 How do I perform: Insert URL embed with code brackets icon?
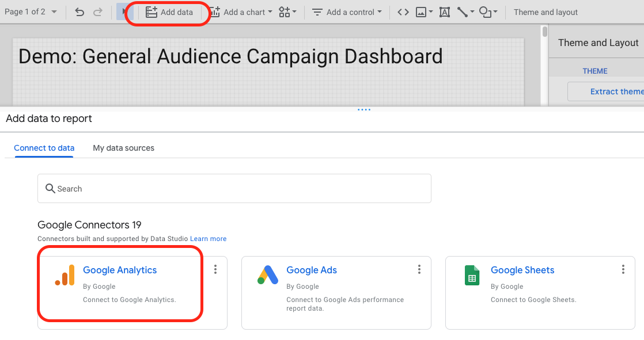[403, 12]
